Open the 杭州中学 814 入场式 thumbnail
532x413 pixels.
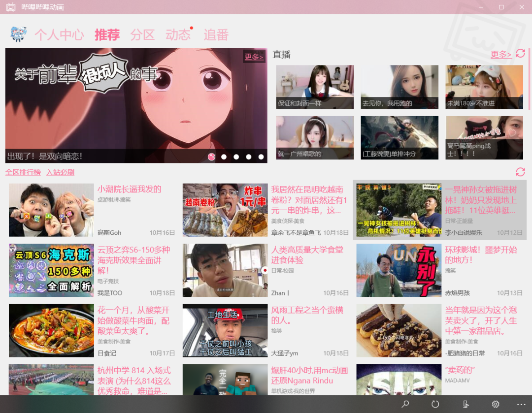[x=51, y=380]
